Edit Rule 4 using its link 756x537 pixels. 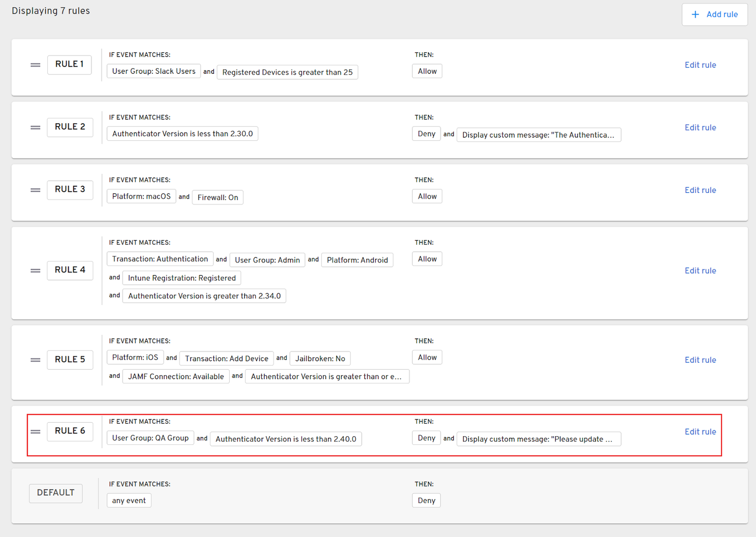[x=700, y=271]
